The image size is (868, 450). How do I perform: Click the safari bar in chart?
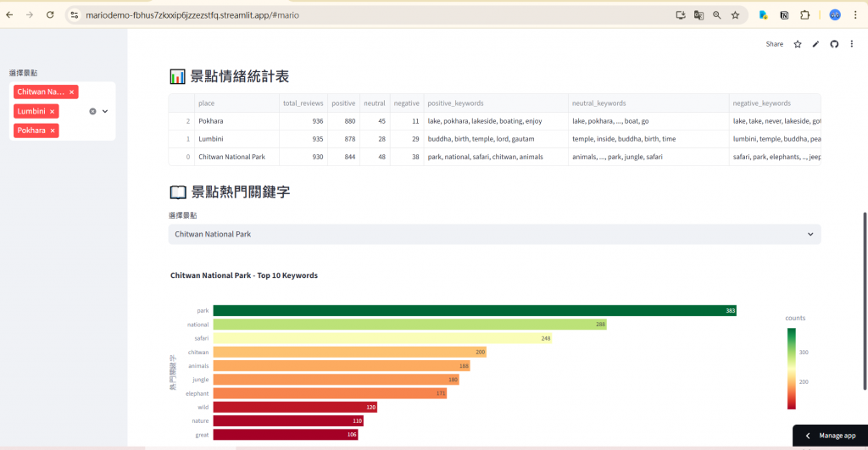(382, 338)
